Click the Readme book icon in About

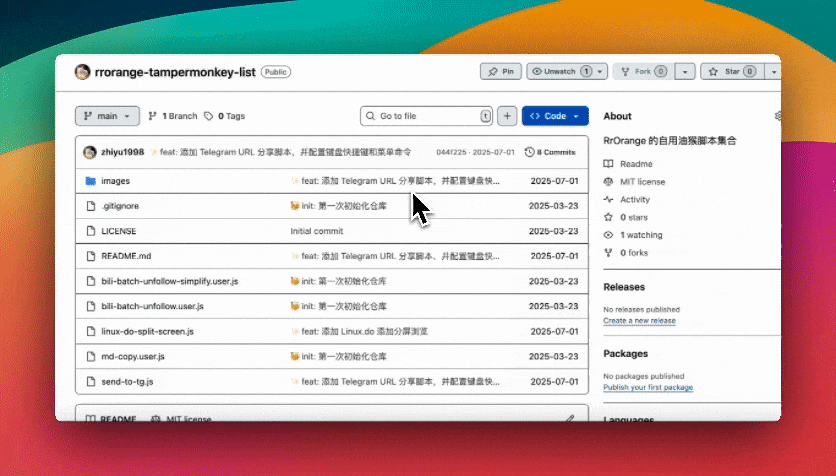[x=608, y=164]
